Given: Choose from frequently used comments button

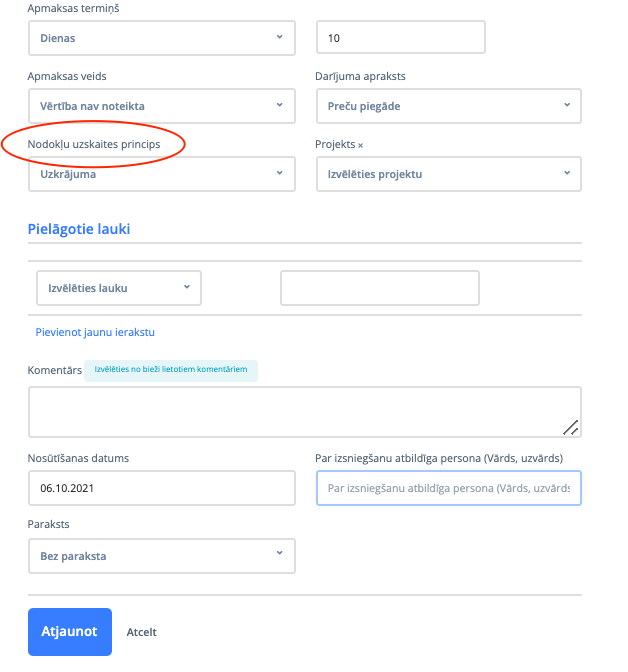Looking at the screenshot, I should point(170,370).
